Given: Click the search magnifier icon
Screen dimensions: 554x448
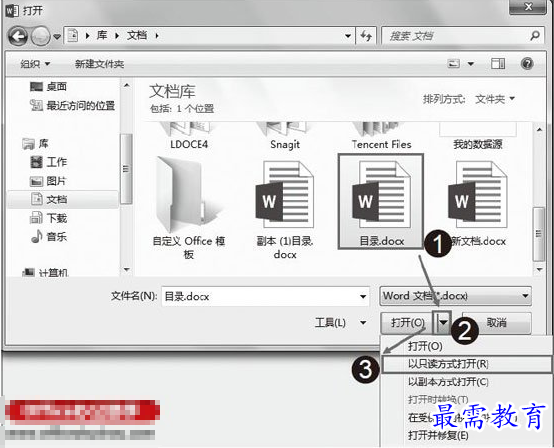Looking at the screenshot, I should pyautogui.click(x=535, y=36).
